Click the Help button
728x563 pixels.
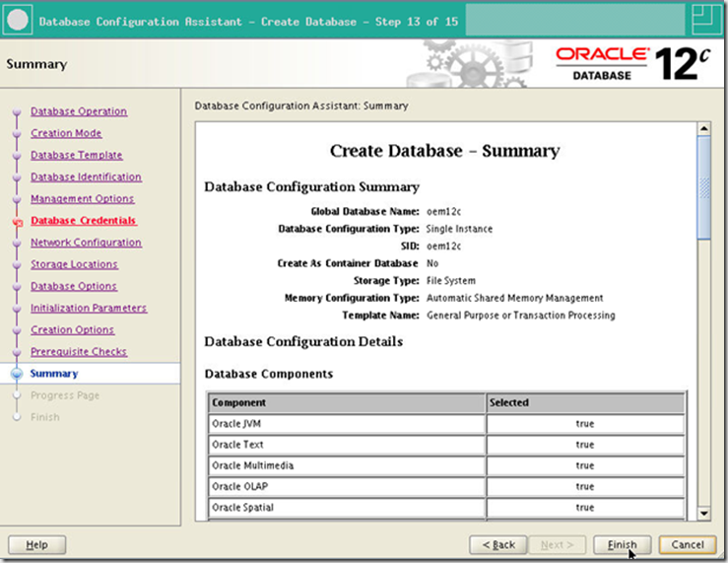click(x=37, y=544)
